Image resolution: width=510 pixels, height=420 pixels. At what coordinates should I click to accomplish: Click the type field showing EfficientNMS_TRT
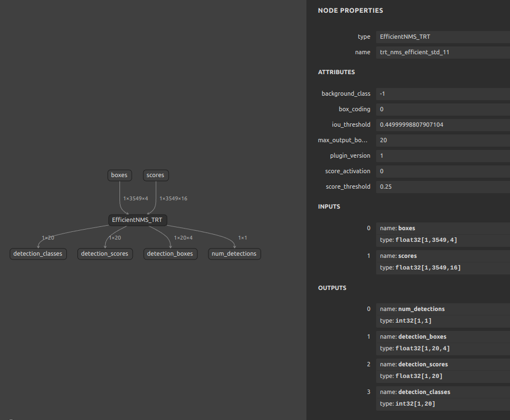click(443, 37)
